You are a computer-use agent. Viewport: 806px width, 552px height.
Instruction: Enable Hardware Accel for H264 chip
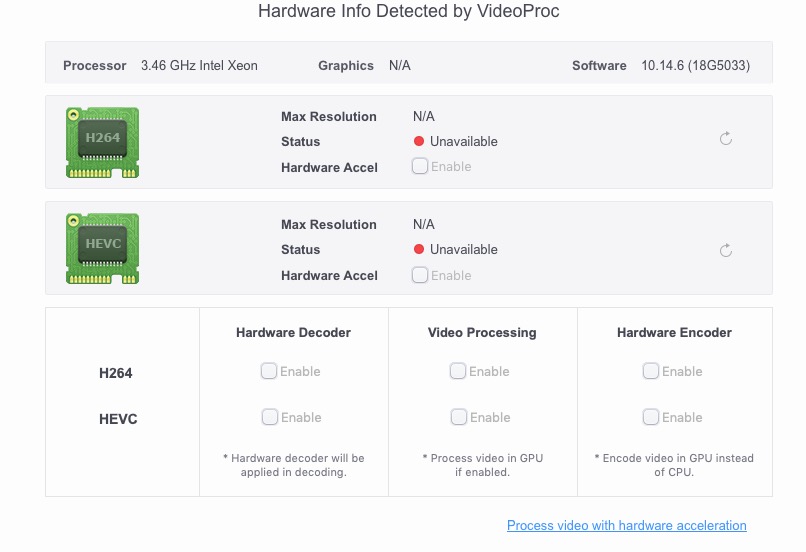pos(420,166)
